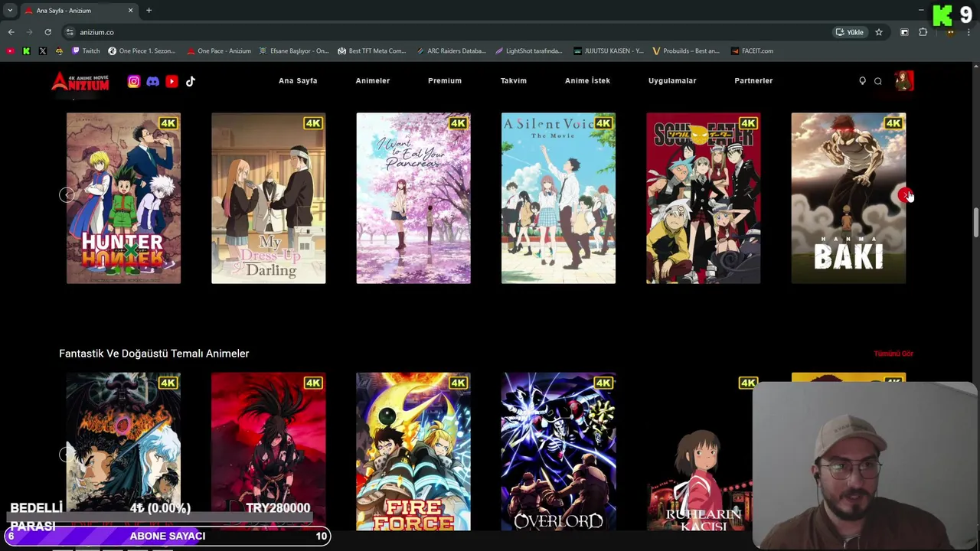Open the JUJUTSU KAISEN bookmark
980x551 pixels.
(x=609, y=51)
